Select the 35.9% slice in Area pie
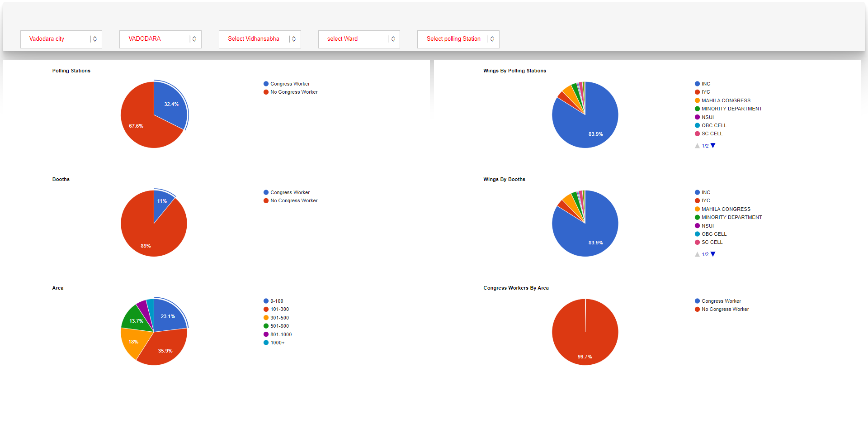Screen dimensions: 868x448 pyautogui.click(x=165, y=348)
